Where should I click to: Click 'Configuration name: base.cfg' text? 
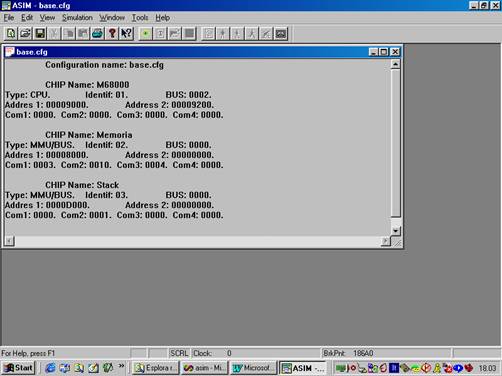point(104,65)
